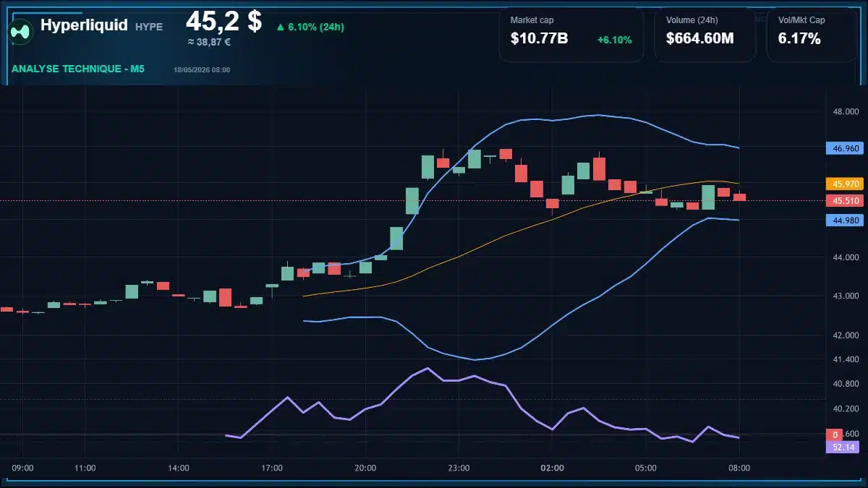Image resolution: width=868 pixels, height=488 pixels.
Task: Select the 45,2 $ current price
Action: tap(224, 21)
